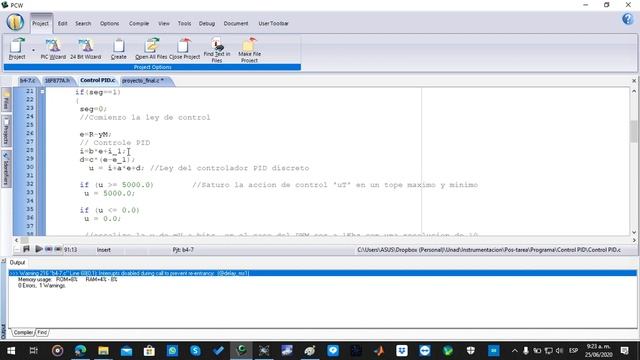Viewport: 640px width, 360px height.
Task: Open the View ribbon tab
Action: tap(164, 23)
